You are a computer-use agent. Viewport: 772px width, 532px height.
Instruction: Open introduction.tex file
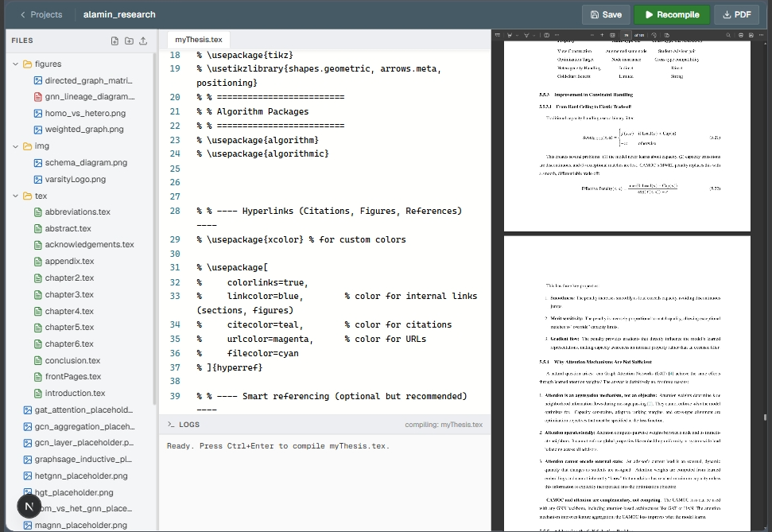tap(75, 393)
